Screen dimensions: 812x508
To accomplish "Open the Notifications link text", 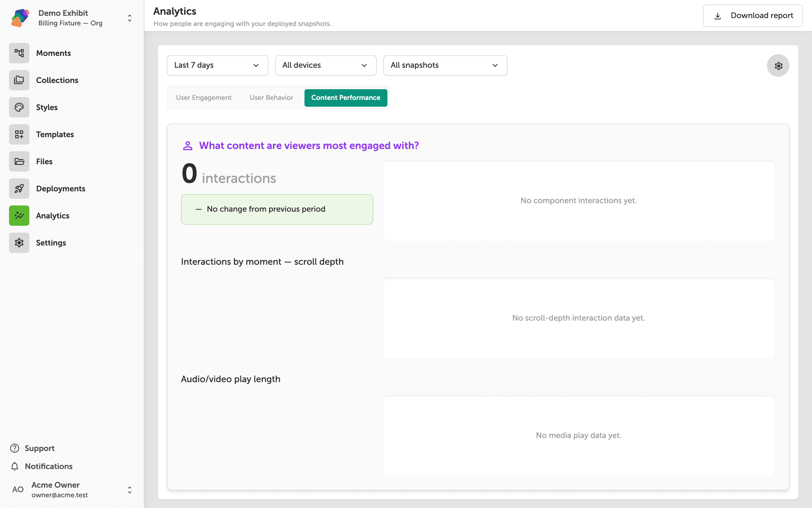I will point(49,466).
